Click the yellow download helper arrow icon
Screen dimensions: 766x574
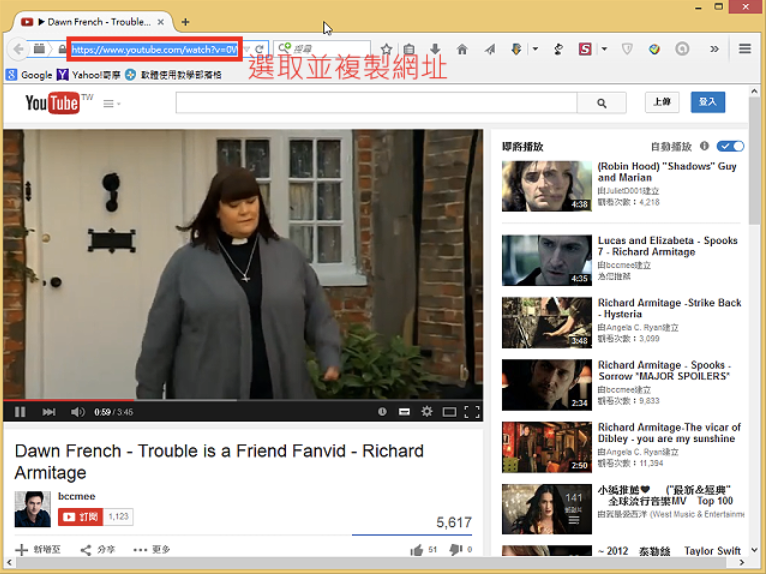tap(516, 49)
